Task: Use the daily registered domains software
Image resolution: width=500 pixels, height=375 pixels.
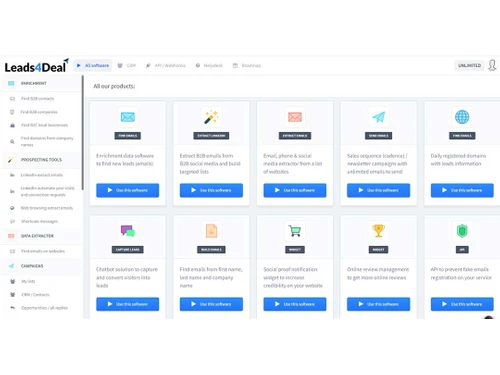Action: [462, 190]
